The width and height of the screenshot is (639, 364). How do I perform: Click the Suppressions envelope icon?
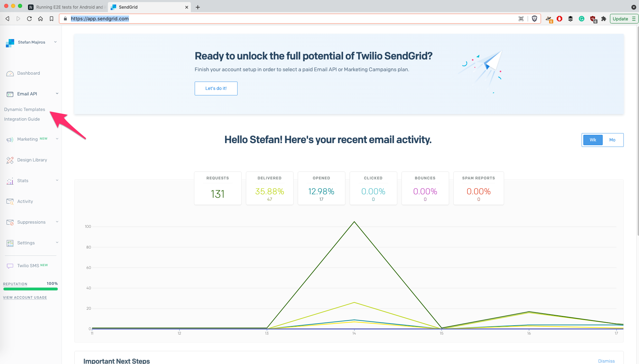(10, 222)
